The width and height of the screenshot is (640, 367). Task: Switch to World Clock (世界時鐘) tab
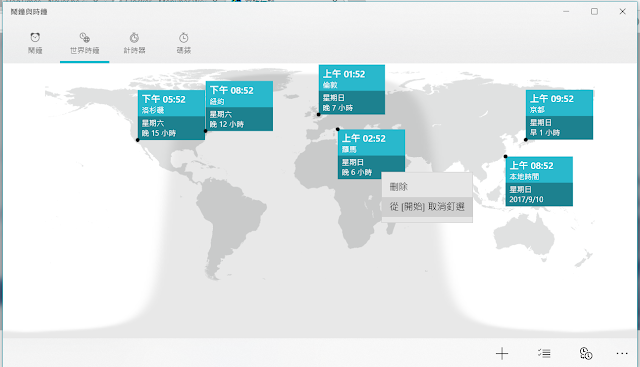pos(84,43)
